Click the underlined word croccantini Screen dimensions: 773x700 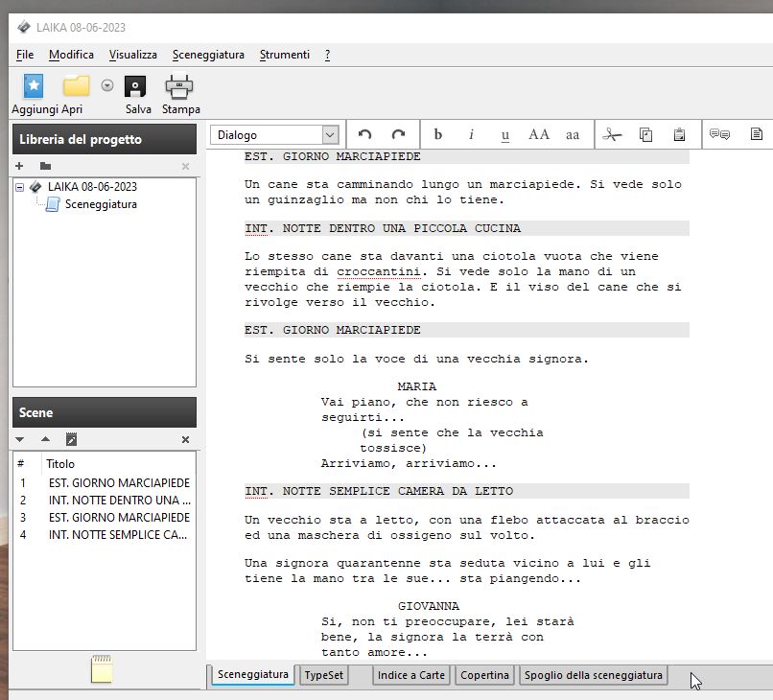pos(379,271)
